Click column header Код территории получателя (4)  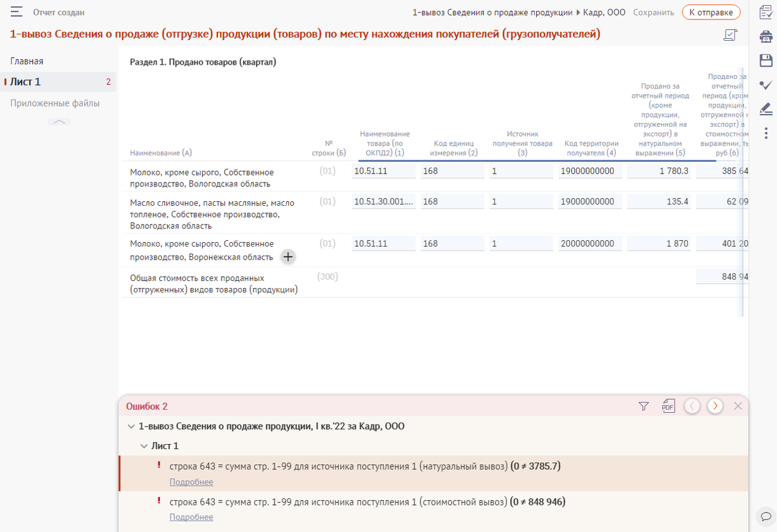coord(592,148)
